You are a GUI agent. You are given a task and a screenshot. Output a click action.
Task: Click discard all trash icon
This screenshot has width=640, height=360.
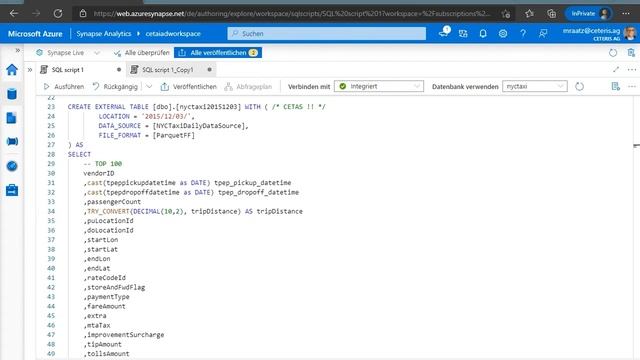631,53
